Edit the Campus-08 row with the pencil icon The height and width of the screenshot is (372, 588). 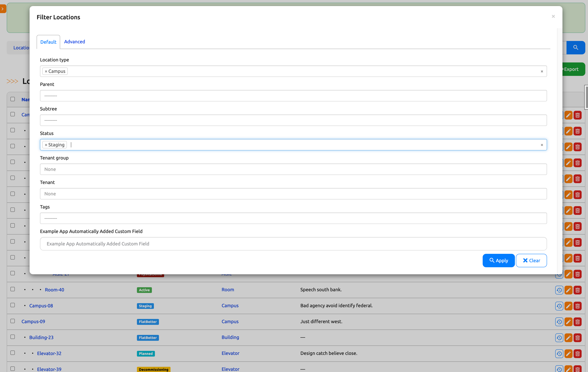[568, 306]
